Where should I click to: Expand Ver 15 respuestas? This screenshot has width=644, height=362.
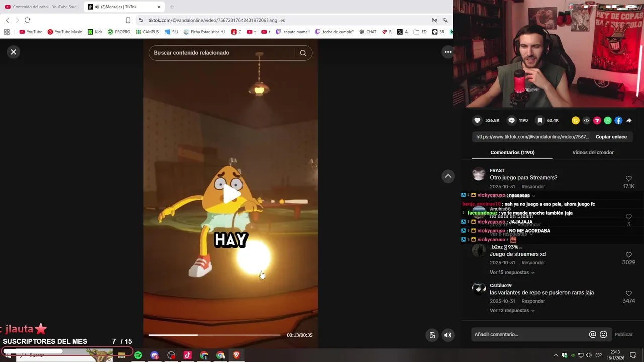(512, 272)
